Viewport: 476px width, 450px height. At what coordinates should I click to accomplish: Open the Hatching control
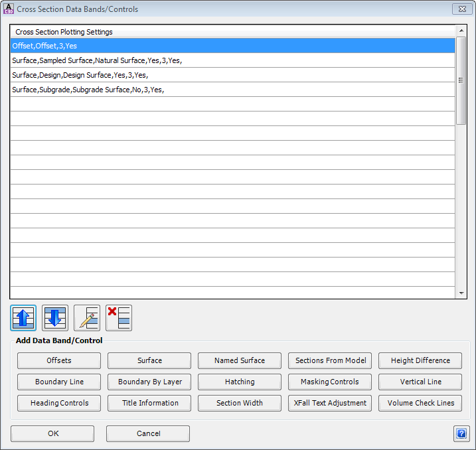click(240, 382)
